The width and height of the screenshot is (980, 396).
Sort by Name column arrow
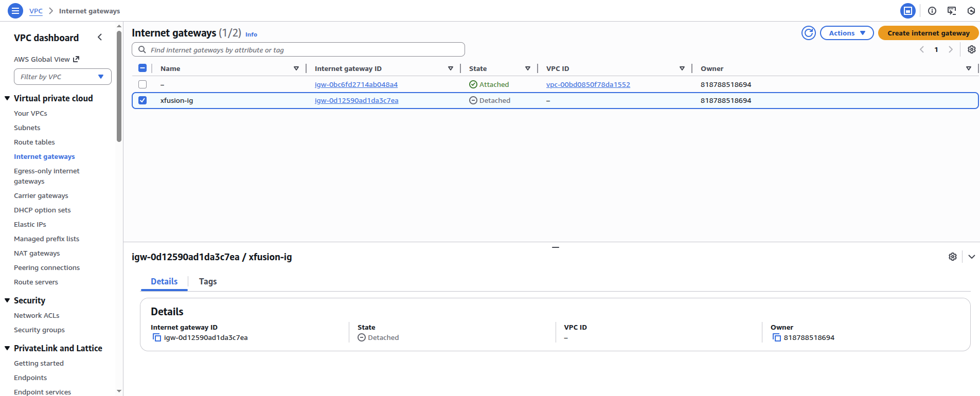[296, 68]
